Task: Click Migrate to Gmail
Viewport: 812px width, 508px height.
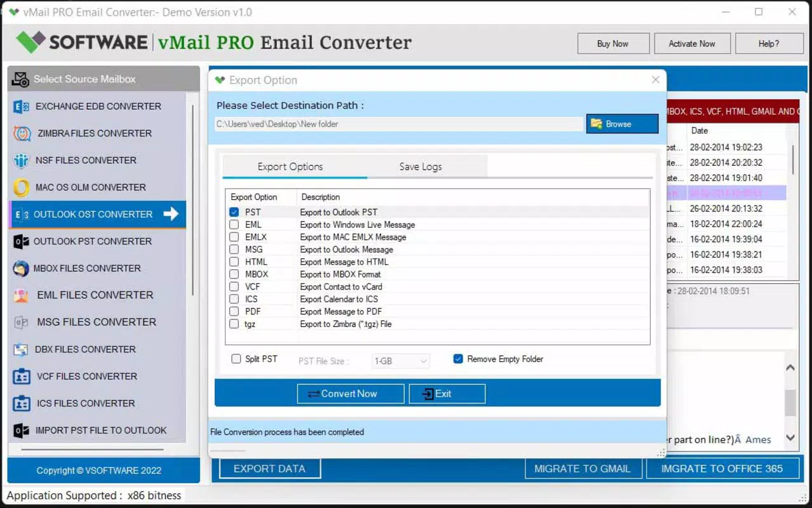Action: (x=583, y=469)
